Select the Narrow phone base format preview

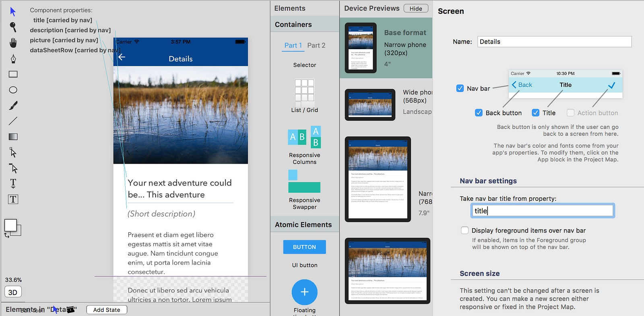[x=361, y=48]
